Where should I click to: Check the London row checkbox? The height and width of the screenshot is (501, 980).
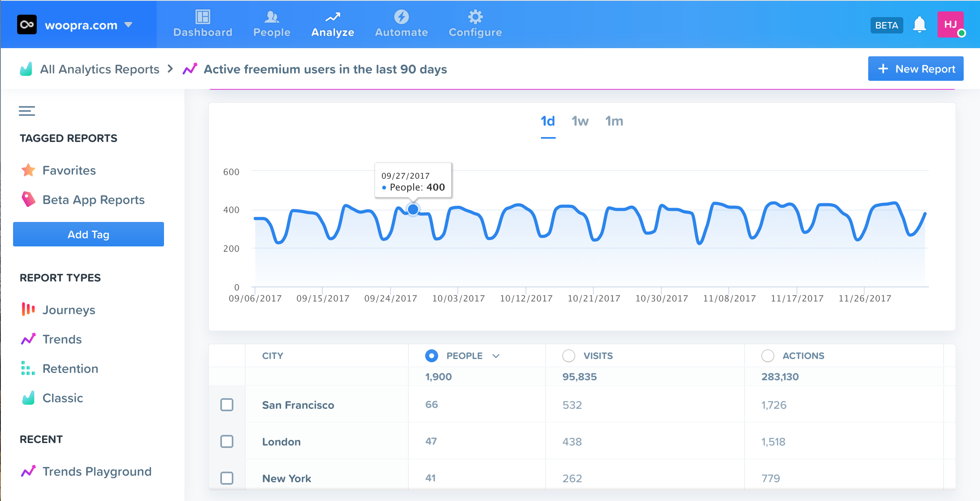pos(227,441)
